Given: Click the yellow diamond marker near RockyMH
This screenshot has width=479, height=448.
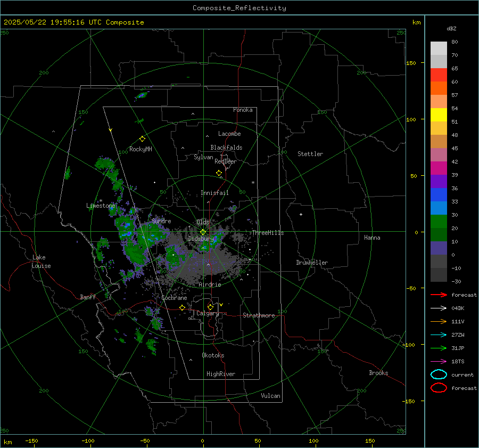Looking at the screenshot, I should pos(142,139).
